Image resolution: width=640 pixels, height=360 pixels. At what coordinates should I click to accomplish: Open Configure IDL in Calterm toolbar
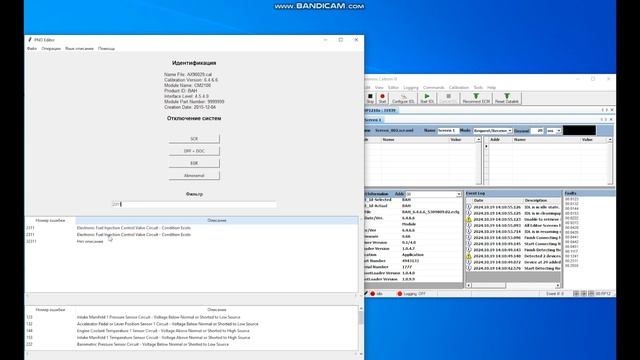(403, 98)
